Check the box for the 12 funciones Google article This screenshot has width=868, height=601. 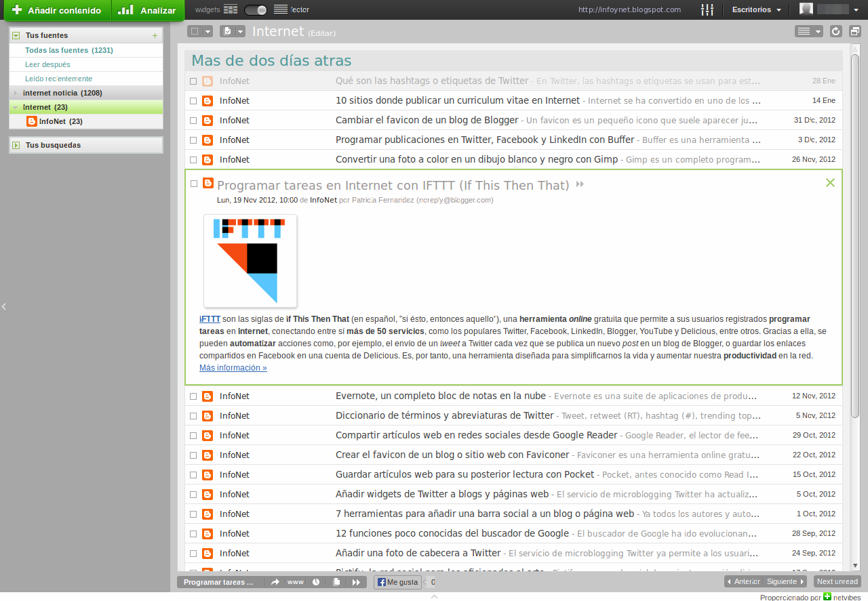coord(193,534)
